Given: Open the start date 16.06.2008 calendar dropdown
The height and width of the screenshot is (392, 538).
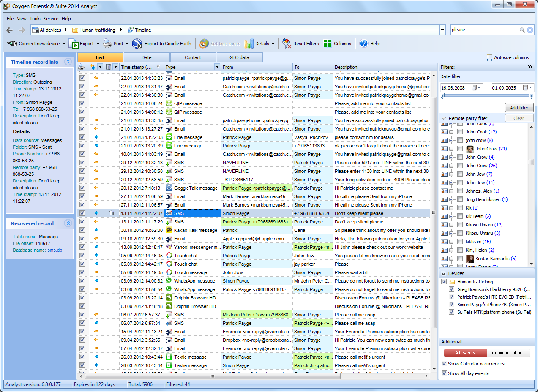Looking at the screenshot, I should tap(476, 87).
